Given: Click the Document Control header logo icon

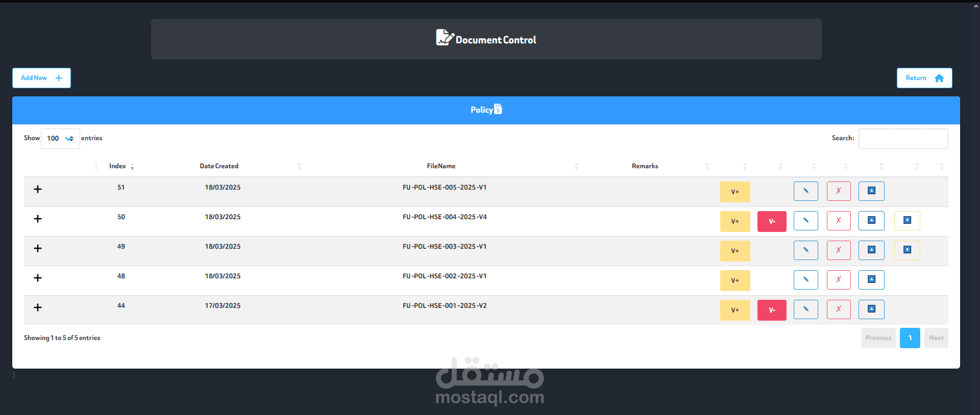Looking at the screenshot, I should (x=445, y=38).
